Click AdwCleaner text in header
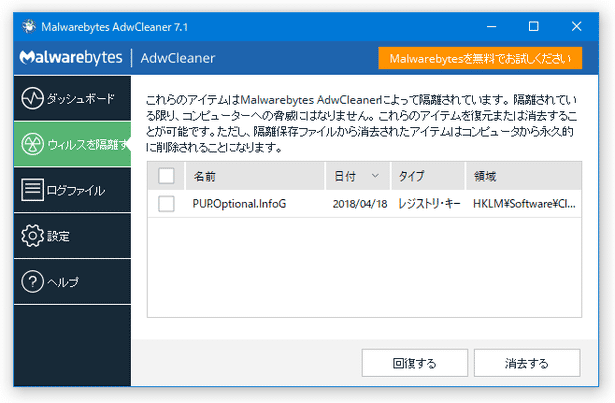The height and width of the screenshot is (403, 615). point(178,58)
